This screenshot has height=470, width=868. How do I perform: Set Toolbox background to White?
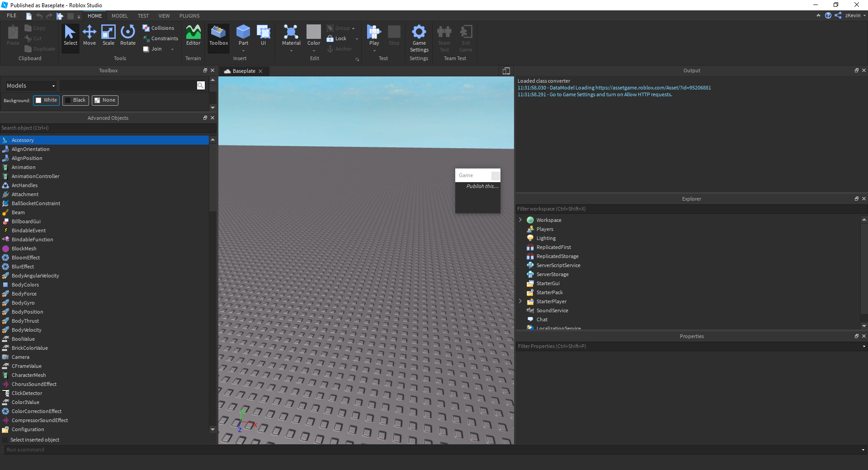point(47,100)
